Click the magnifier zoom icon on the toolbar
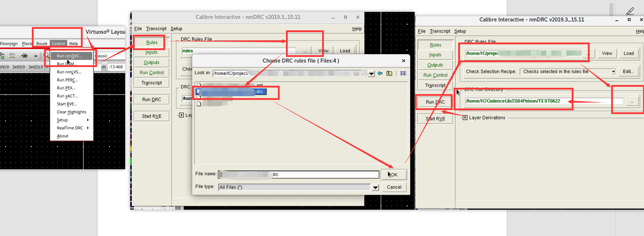The height and width of the screenshot is (236, 644). (47, 55)
